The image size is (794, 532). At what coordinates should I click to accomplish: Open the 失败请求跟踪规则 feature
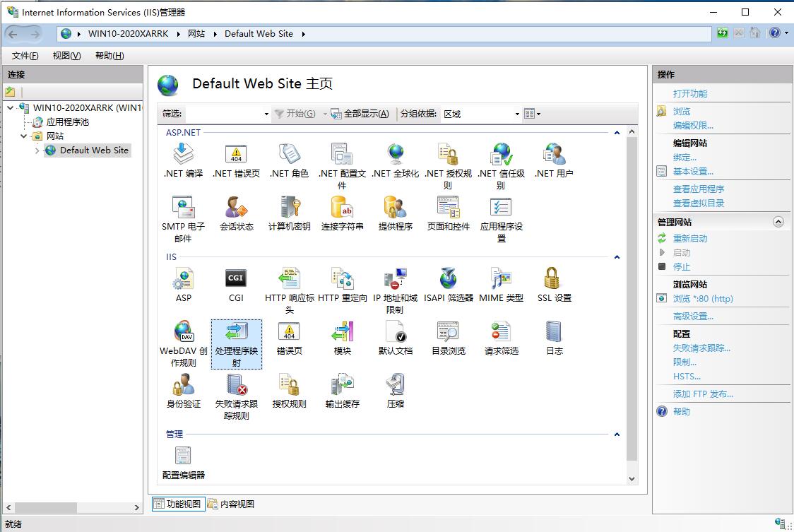236,397
